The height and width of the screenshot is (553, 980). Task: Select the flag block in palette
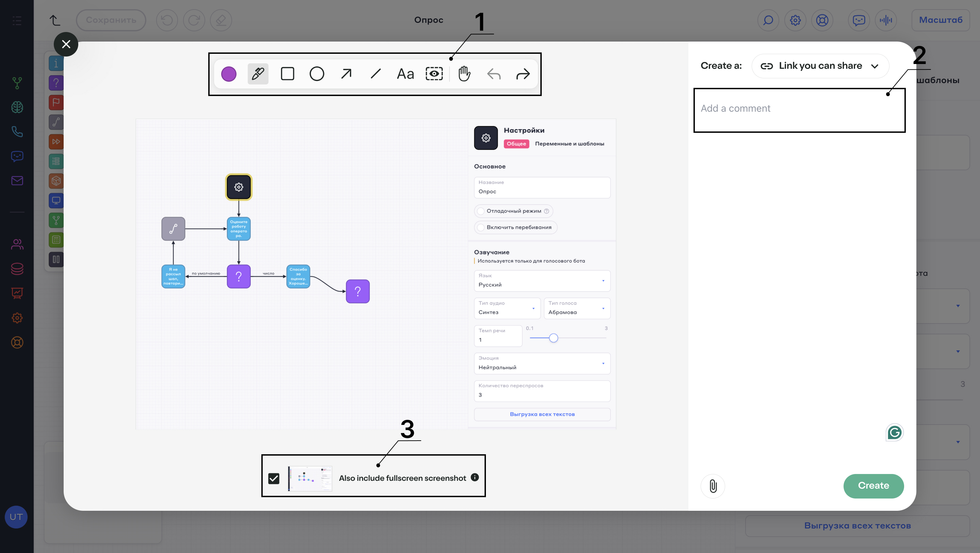56,102
